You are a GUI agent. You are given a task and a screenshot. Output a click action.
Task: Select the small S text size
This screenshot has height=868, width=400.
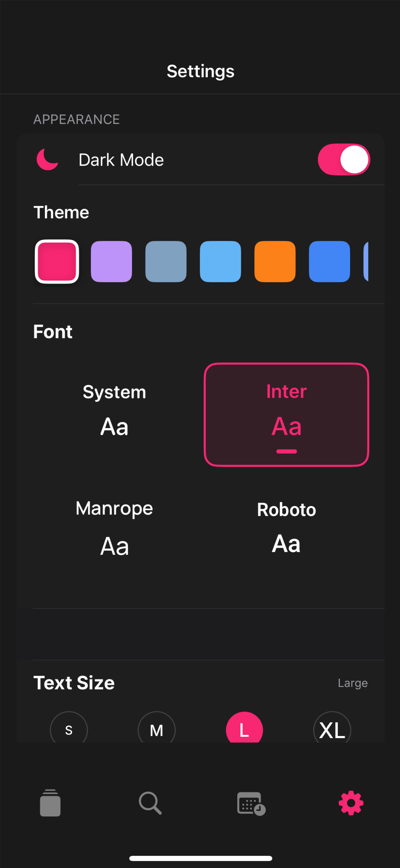pyautogui.click(x=69, y=727)
